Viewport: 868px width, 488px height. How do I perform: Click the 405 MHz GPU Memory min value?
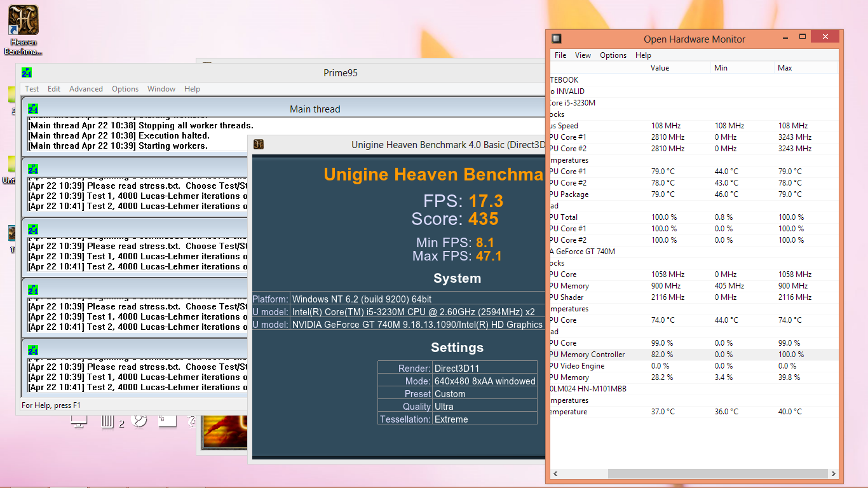(x=729, y=286)
